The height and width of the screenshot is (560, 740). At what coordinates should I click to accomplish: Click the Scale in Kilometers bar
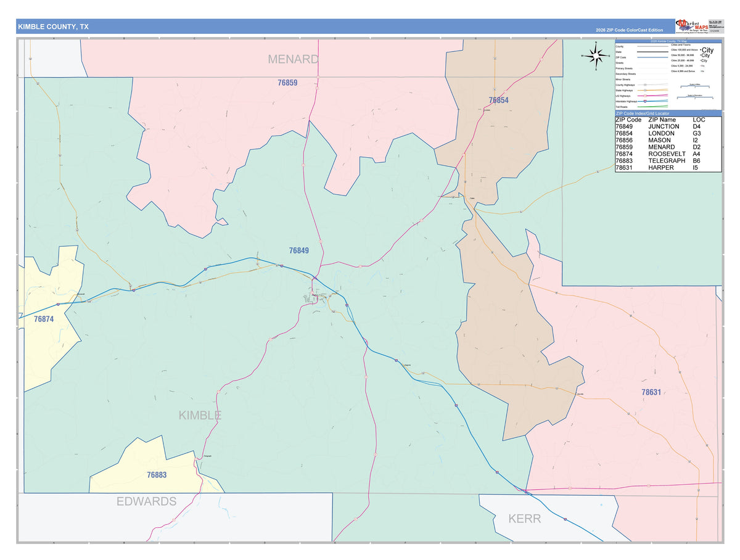click(695, 97)
